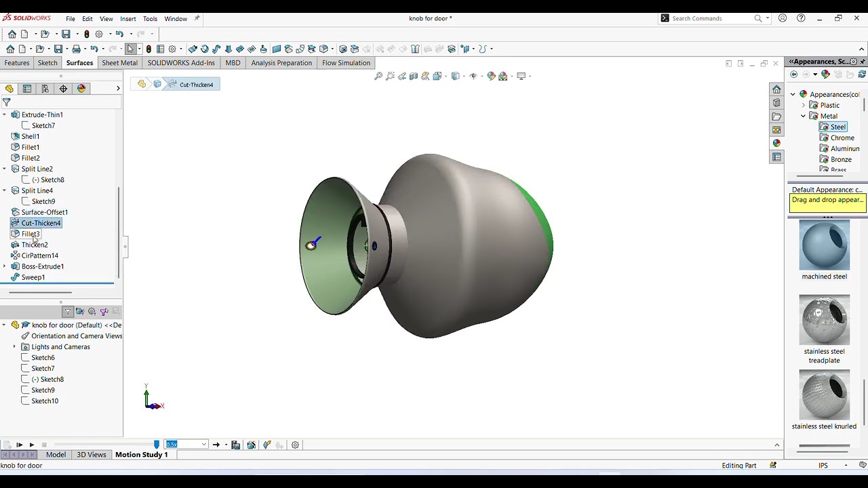Open Design Library icon in task pane

[x=776, y=103]
